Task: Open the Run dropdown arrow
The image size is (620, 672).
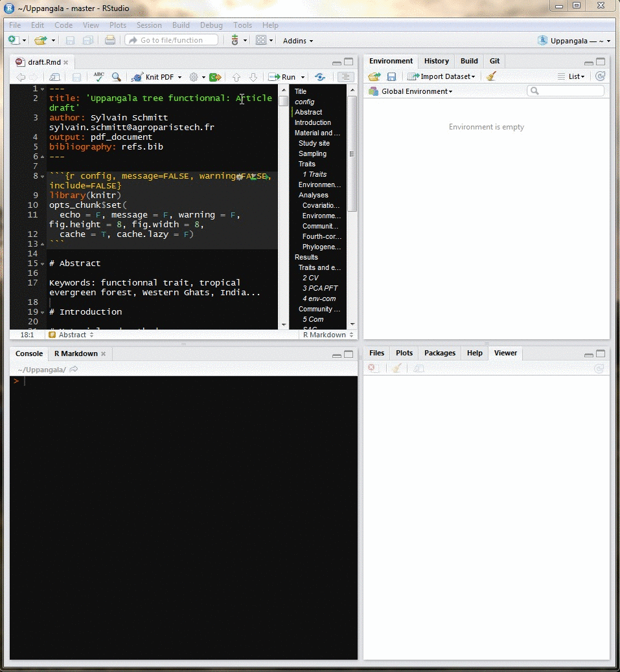Action: [303, 78]
